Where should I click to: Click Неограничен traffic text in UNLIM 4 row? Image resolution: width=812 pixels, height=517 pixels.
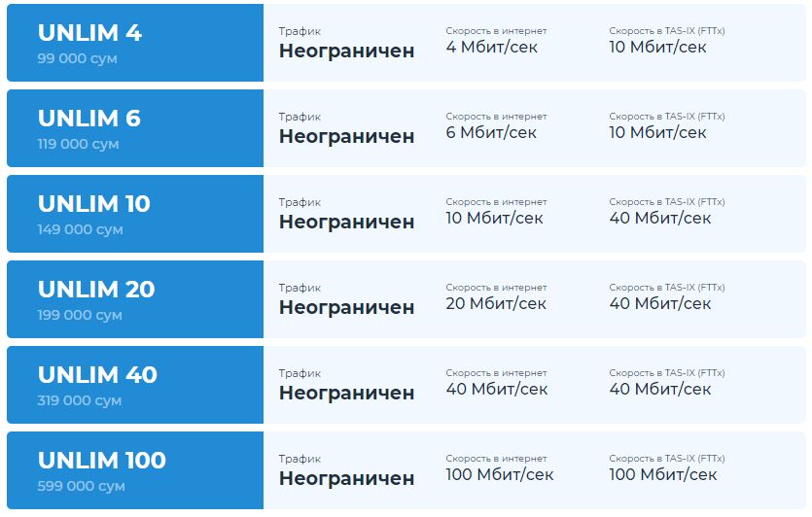pos(346,52)
